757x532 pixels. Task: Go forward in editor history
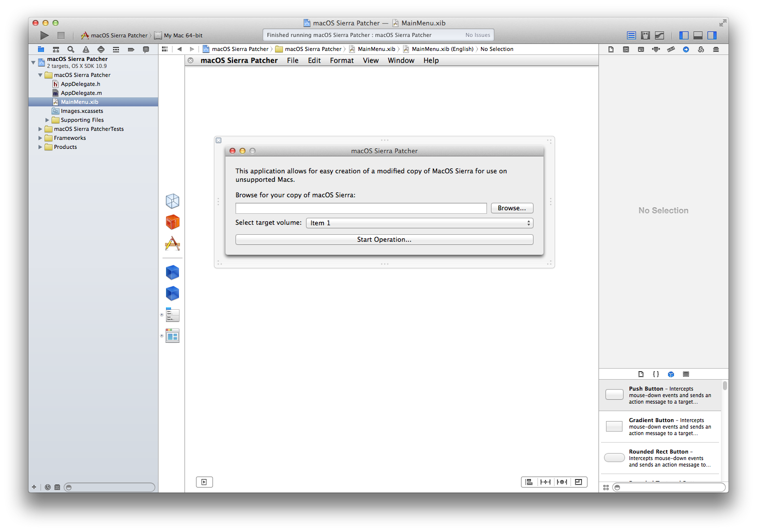click(x=192, y=49)
